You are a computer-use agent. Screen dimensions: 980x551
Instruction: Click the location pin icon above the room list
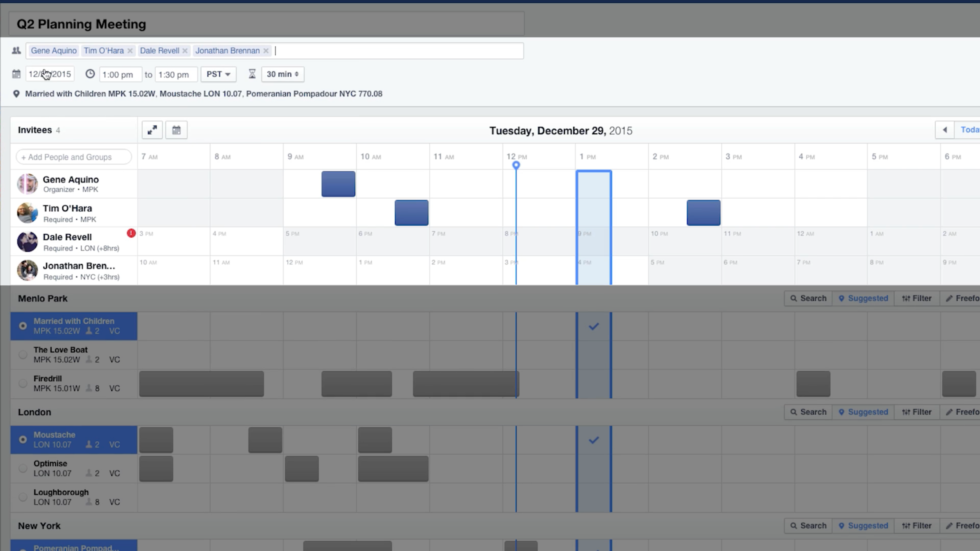(16, 94)
